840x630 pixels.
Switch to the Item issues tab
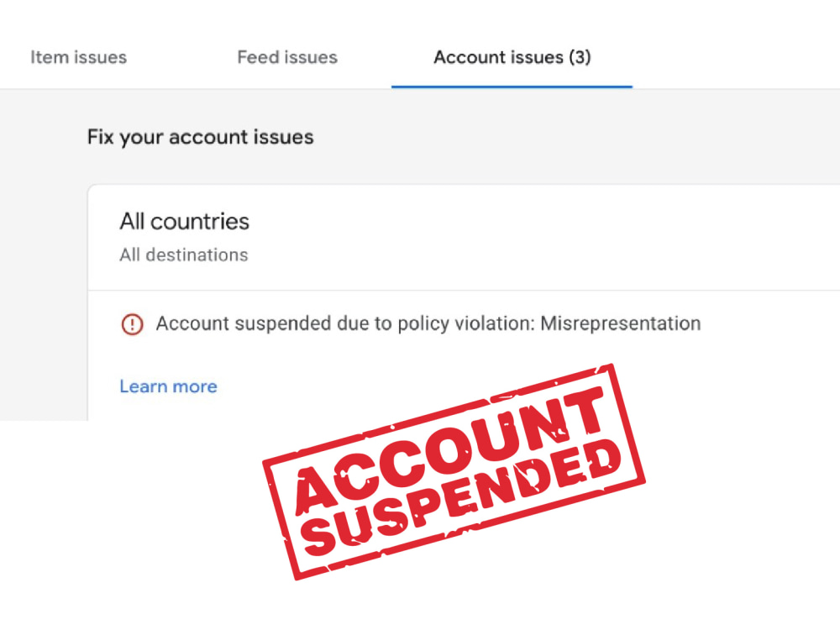click(x=78, y=57)
